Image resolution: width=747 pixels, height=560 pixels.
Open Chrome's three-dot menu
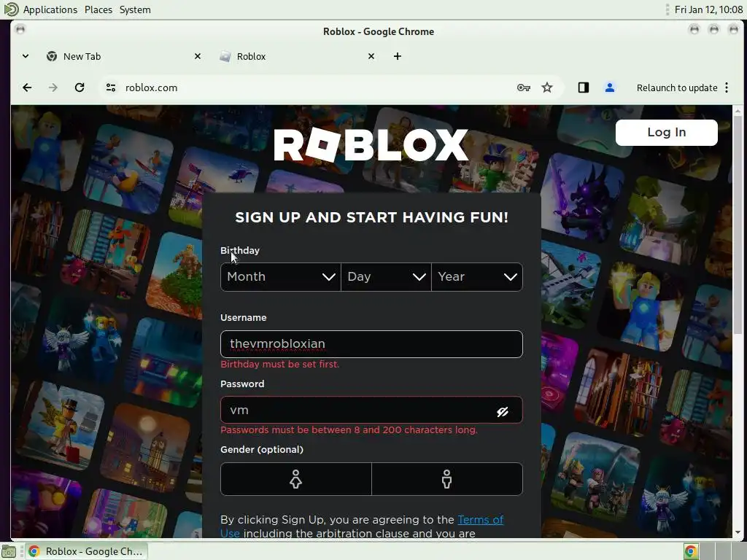click(x=727, y=87)
